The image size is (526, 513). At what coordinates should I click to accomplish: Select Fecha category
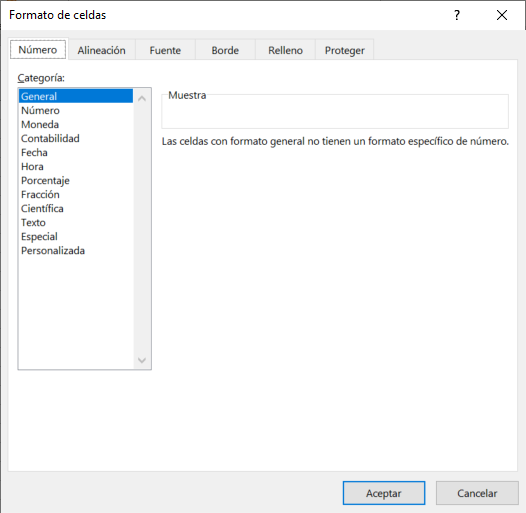[76, 153]
